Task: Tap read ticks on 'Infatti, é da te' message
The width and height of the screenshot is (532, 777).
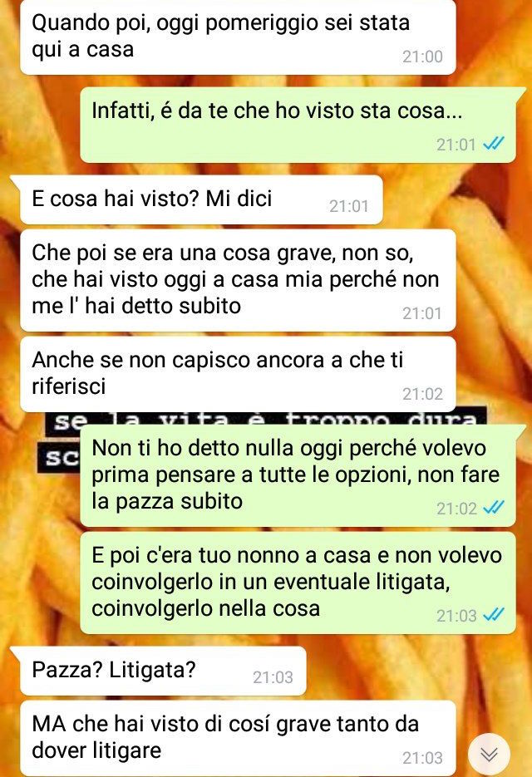Action: 494,145
